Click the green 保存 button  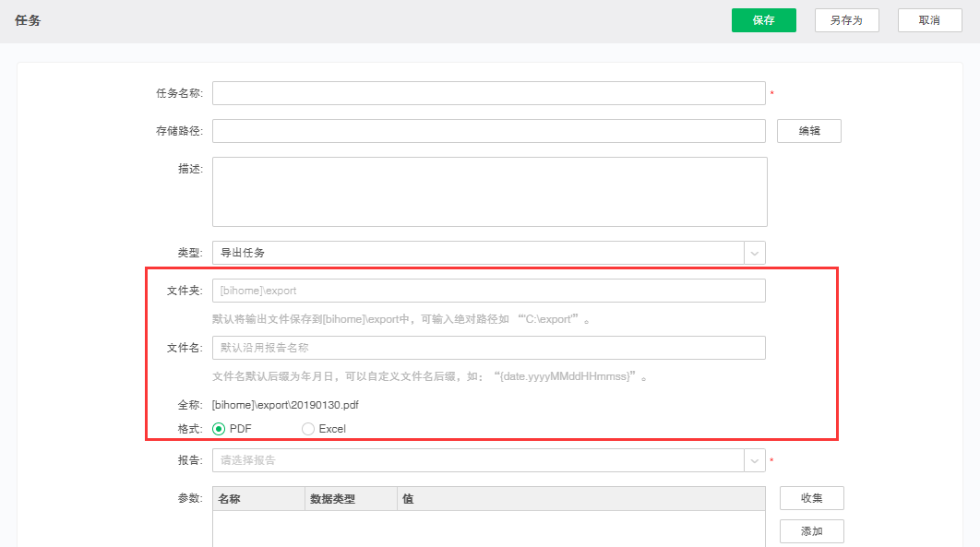(763, 20)
